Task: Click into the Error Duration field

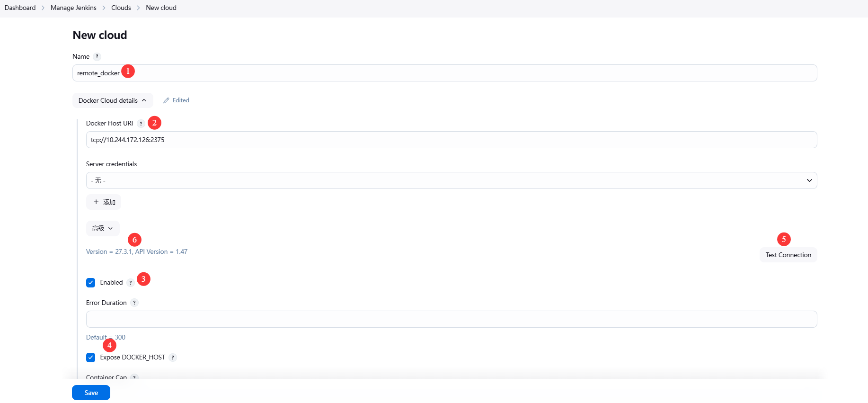Action: click(x=451, y=319)
